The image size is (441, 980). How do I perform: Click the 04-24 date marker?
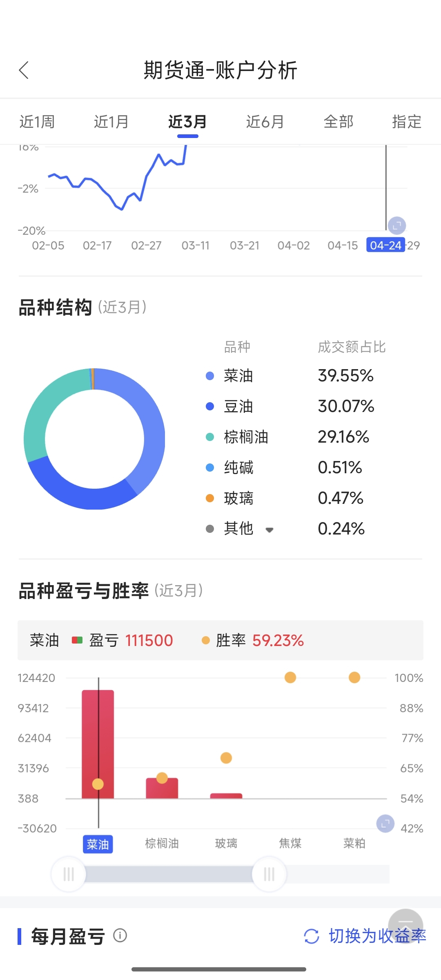(x=386, y=245)
